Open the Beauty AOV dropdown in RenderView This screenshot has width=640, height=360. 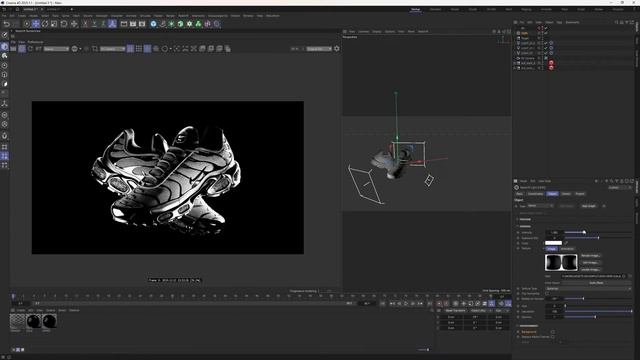pyautogui.click(x=56, y=49)
